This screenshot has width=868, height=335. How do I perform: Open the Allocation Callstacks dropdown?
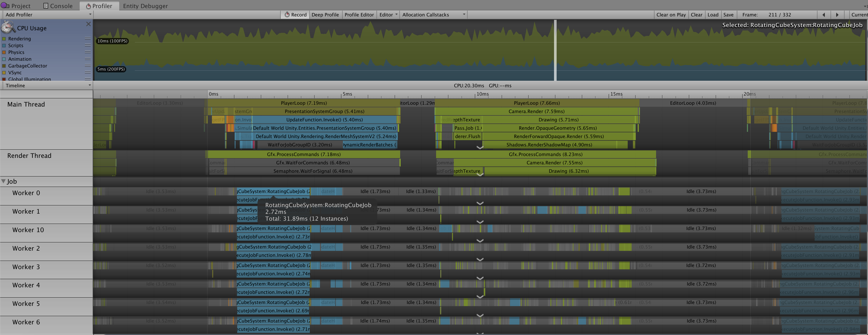click(433, 15)
